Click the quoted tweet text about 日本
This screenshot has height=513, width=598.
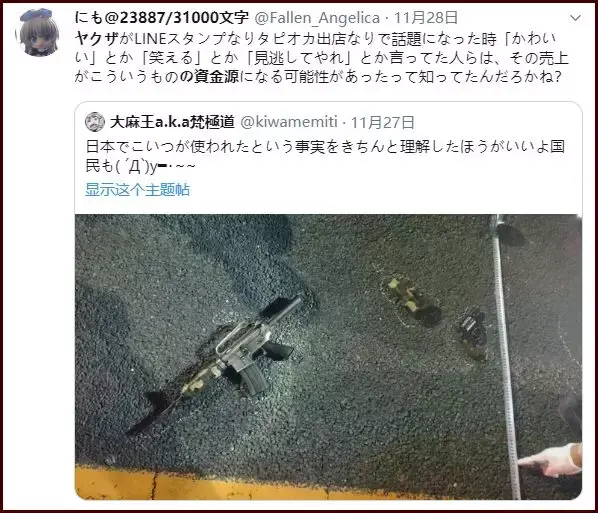click(x=325, y=156)
